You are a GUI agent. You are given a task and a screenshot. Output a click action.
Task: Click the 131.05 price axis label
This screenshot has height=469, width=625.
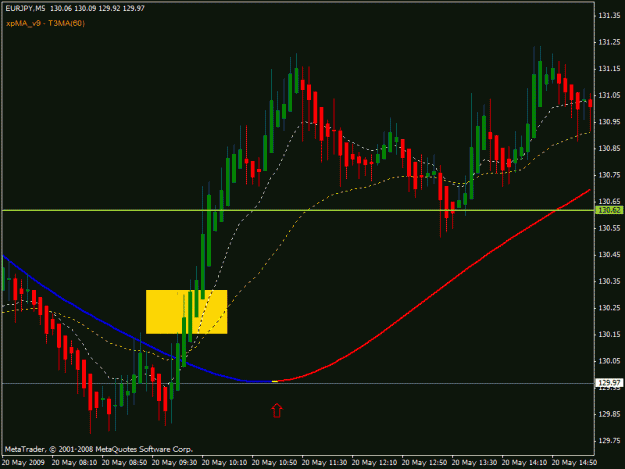610,95
